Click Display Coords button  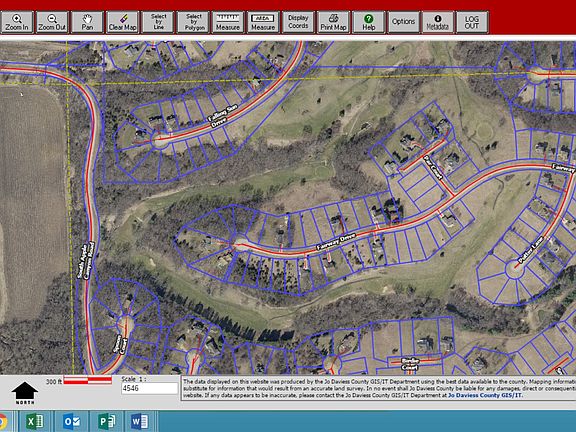[x=298, y=22]
